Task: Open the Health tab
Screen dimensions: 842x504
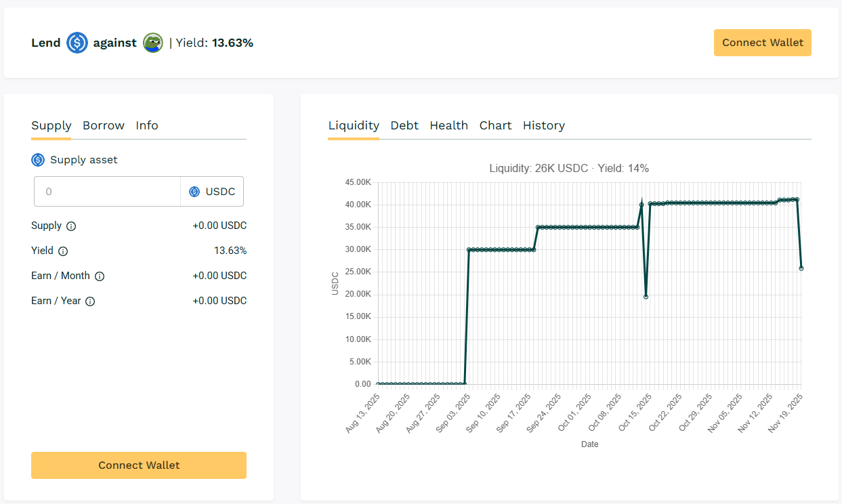Action: pos(448,125)
